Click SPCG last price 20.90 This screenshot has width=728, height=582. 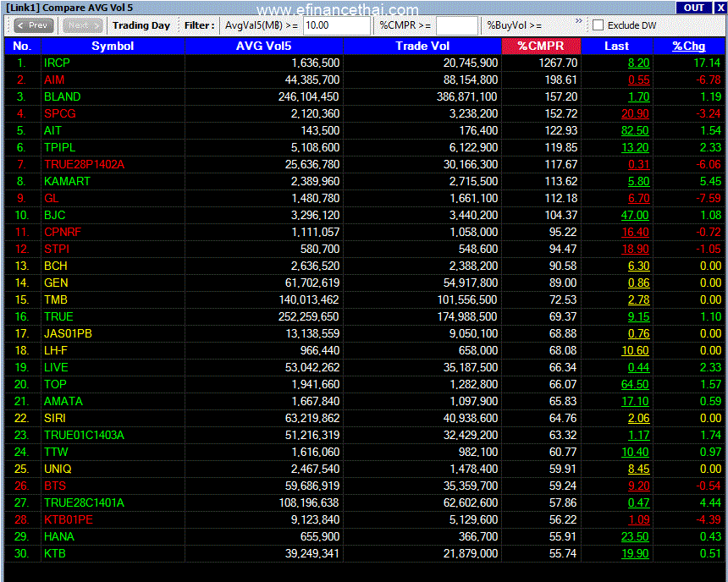(x=636, y=113)
